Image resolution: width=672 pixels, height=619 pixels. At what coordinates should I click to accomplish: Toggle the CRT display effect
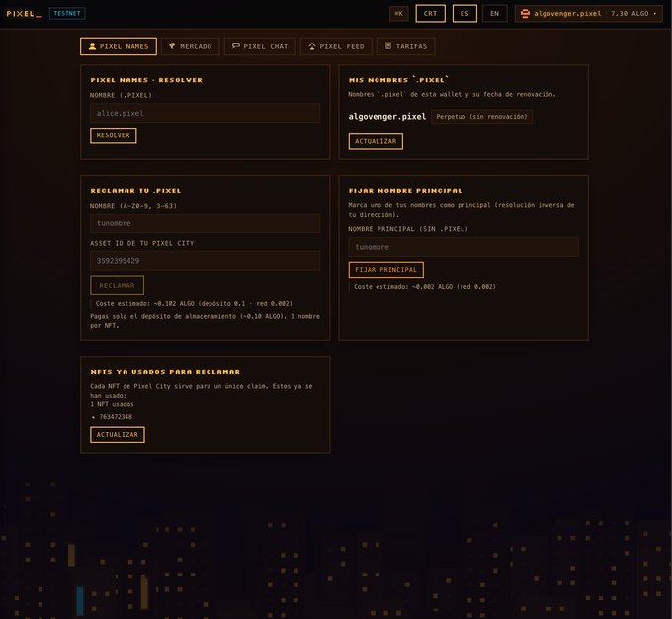click(x=430, y=13)
